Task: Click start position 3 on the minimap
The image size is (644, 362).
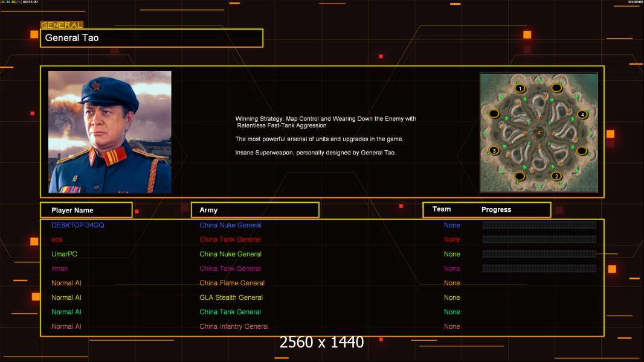Action: coord(494,150)
